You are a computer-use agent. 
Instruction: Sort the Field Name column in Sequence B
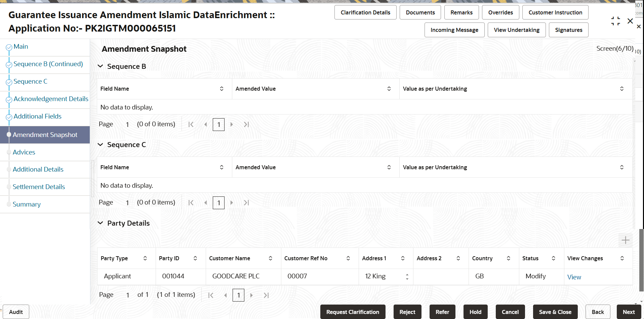pyautogui.click(x=222, y=89)
